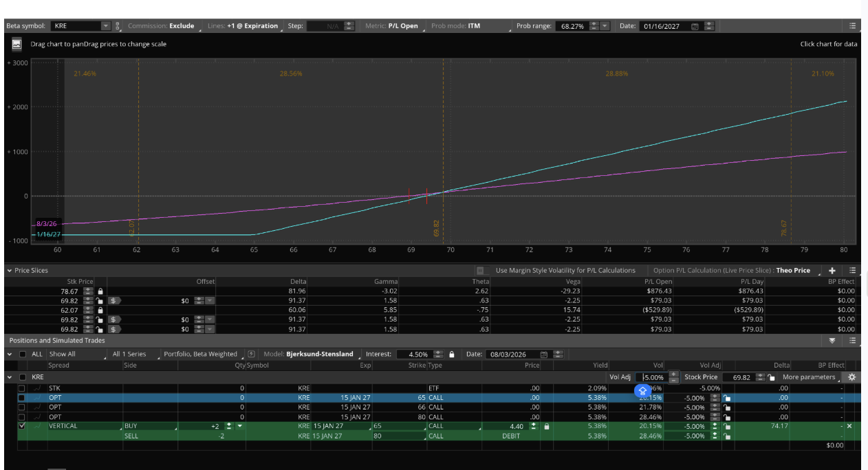The width and height of the screenshot is (868, 470).
Task: Click the 4.40 price field
Action: pos(507,426)
